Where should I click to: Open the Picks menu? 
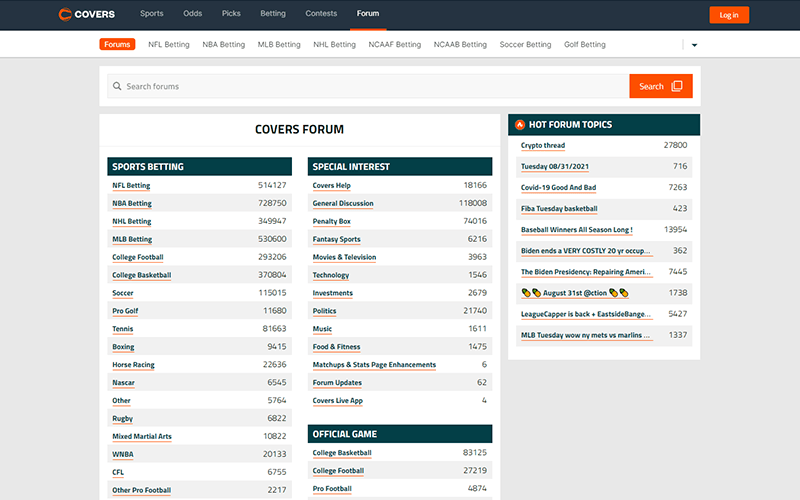coord(231,13)
